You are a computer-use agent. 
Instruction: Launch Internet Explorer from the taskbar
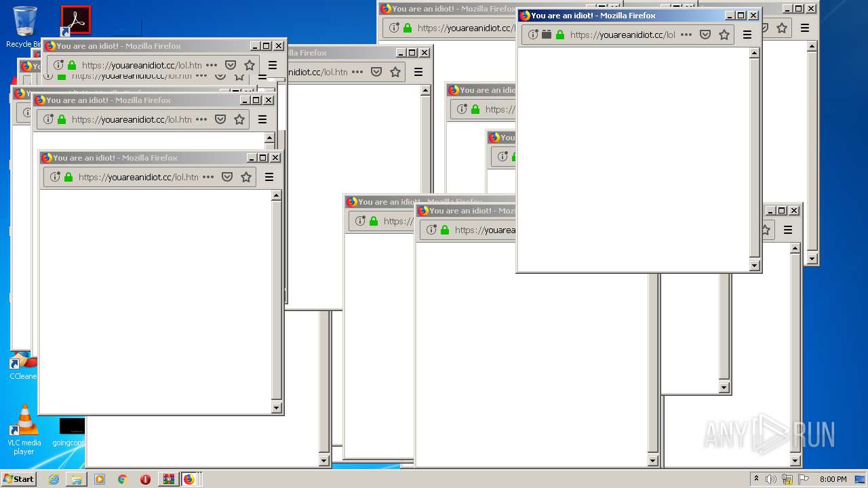54,479
